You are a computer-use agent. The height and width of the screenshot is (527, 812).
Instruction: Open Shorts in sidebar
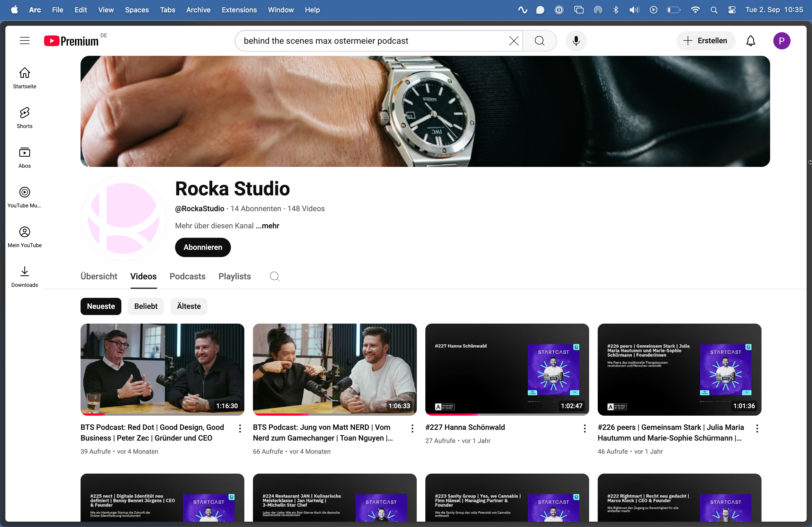[x=24, y=118]
